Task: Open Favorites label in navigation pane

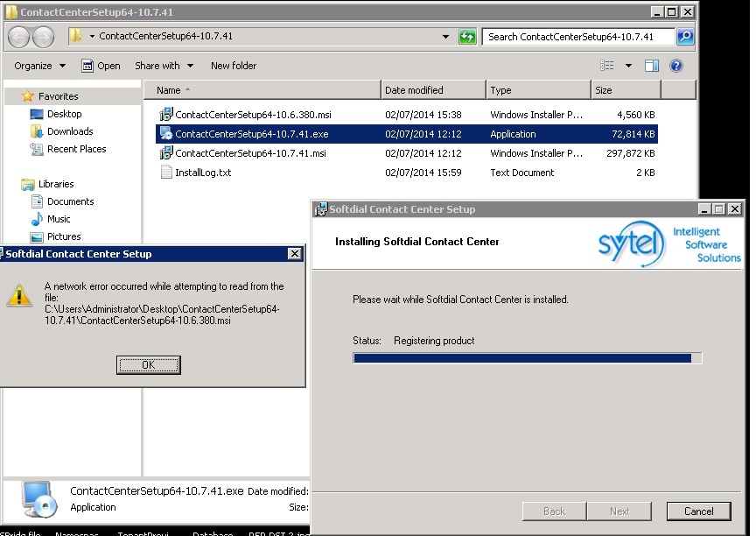Action: [x=59, y=96]
